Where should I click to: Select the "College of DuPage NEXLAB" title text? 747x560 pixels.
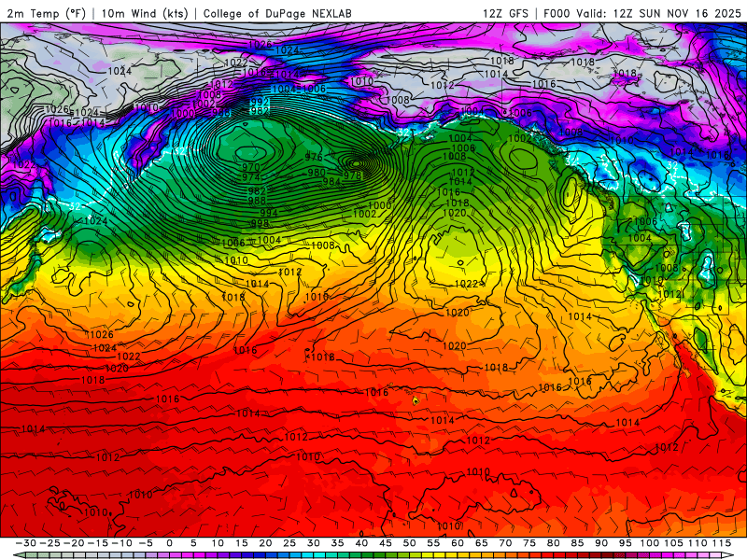click(277, 13)
